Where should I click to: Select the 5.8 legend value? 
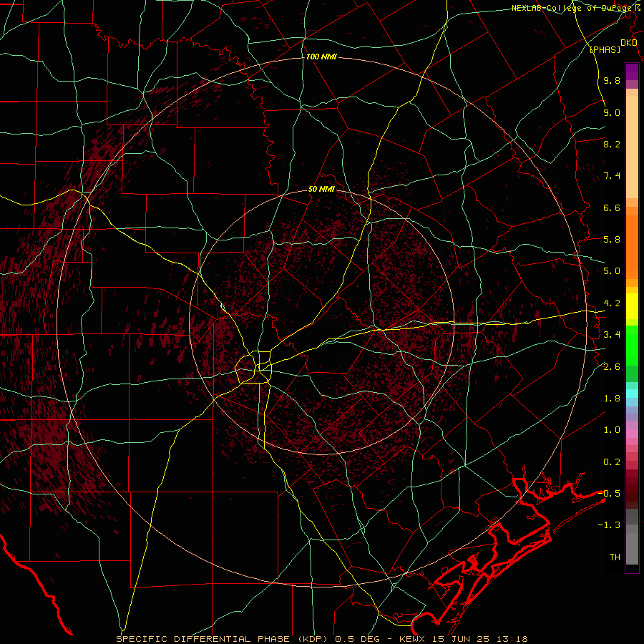612,240
